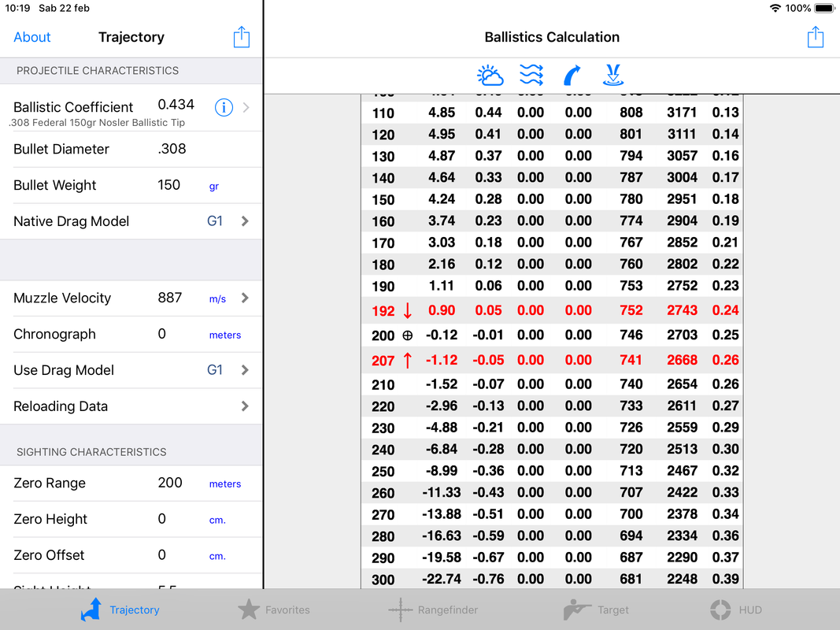This screenshot has width=840, height=630.
Task: Open the curved arrow trajectory icon
Action: coord(572,75)
